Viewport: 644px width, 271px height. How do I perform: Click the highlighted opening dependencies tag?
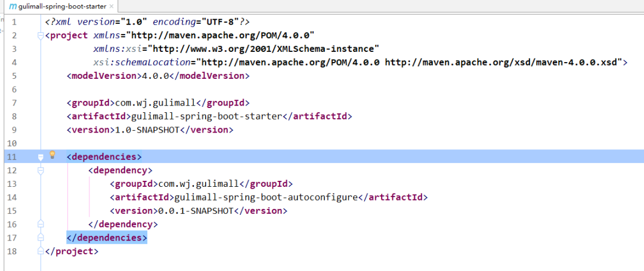point(104,156)
